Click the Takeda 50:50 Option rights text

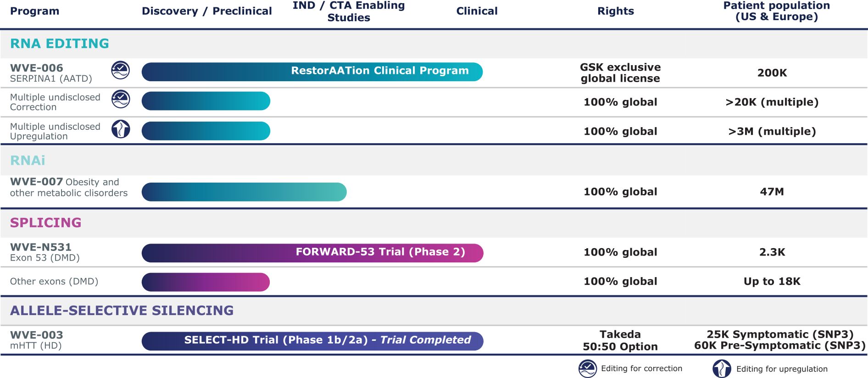(620, 340)
